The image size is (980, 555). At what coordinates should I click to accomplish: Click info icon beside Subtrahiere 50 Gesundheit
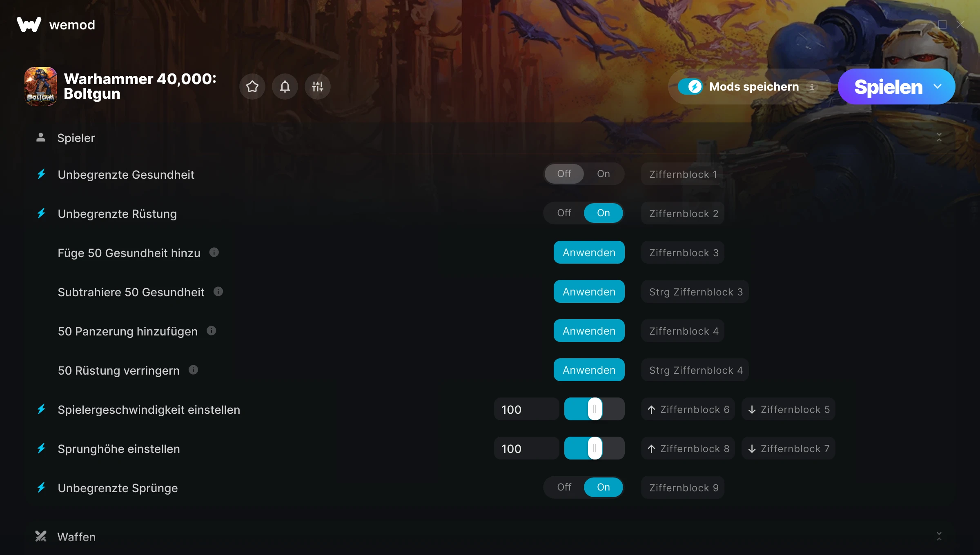coord(218,291)
